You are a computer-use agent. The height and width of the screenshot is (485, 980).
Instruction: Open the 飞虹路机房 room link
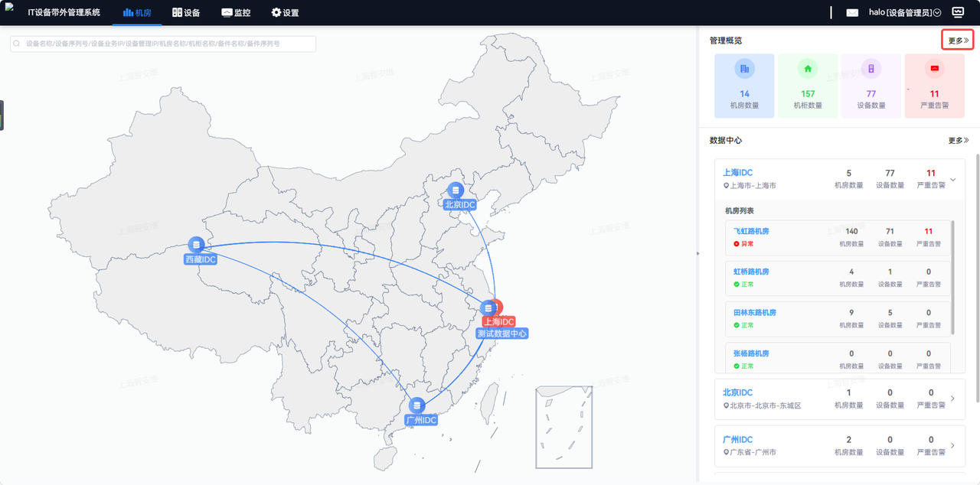pyautogui.click(x=751, y=231)
